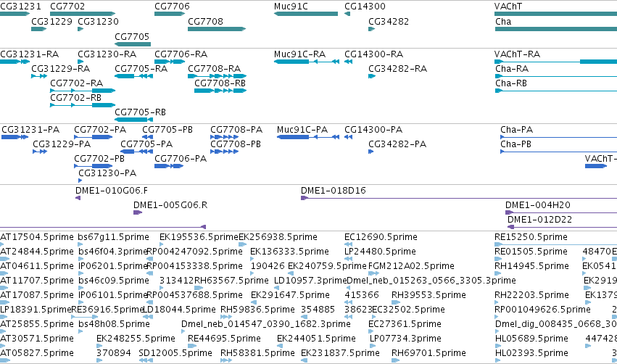Click the Muc91C-RA transcript glyph
The width and height of the screenshot is (617, 364).
(307, 62)
